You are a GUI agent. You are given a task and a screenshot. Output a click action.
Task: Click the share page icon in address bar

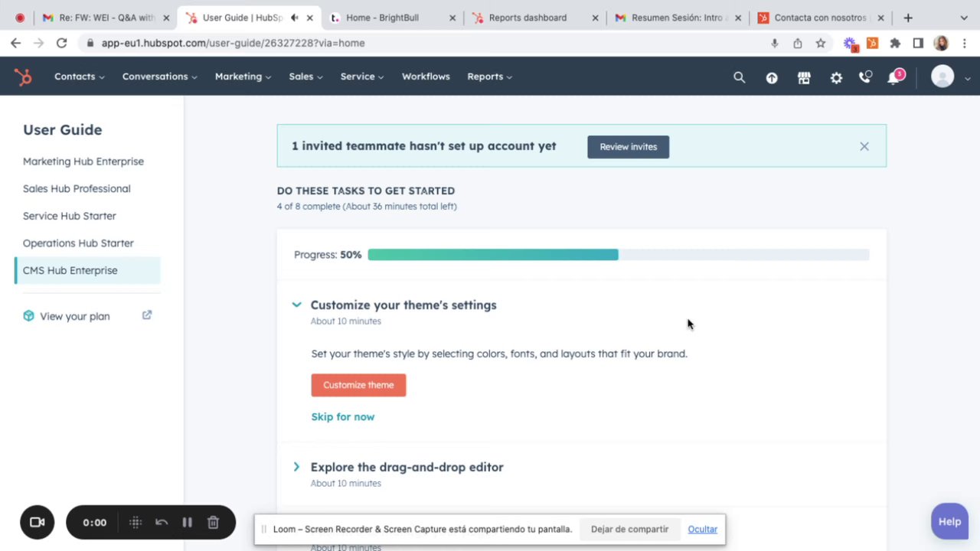[x=798, y=43]
